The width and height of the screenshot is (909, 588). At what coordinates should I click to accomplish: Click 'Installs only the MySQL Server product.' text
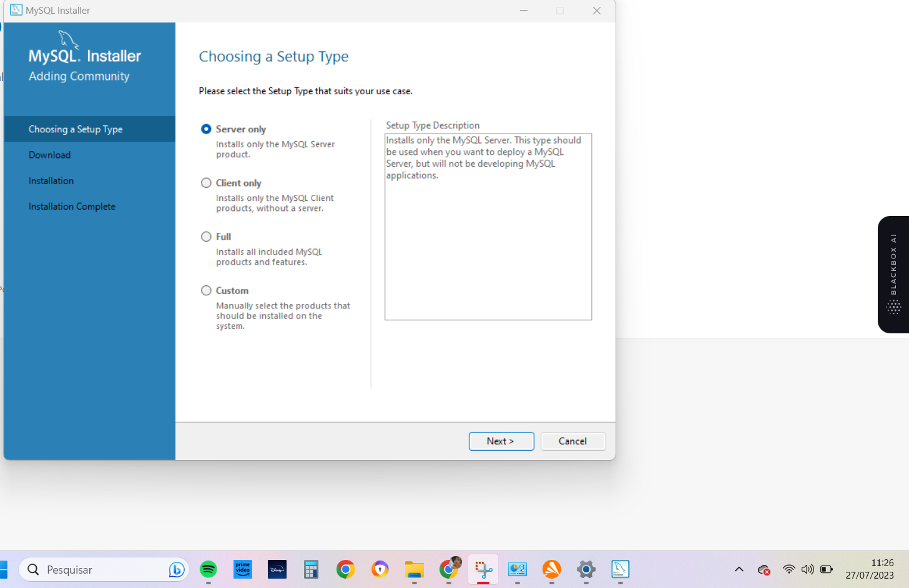[275, 149]
